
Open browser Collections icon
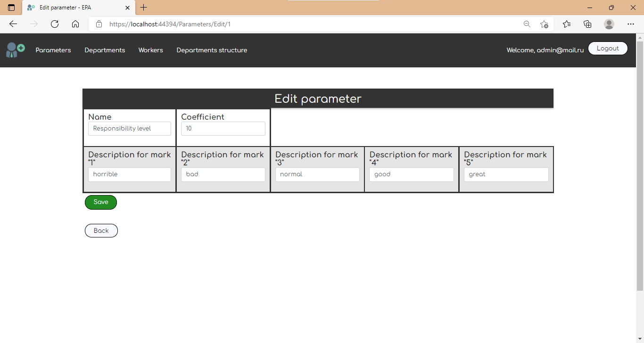587,24
